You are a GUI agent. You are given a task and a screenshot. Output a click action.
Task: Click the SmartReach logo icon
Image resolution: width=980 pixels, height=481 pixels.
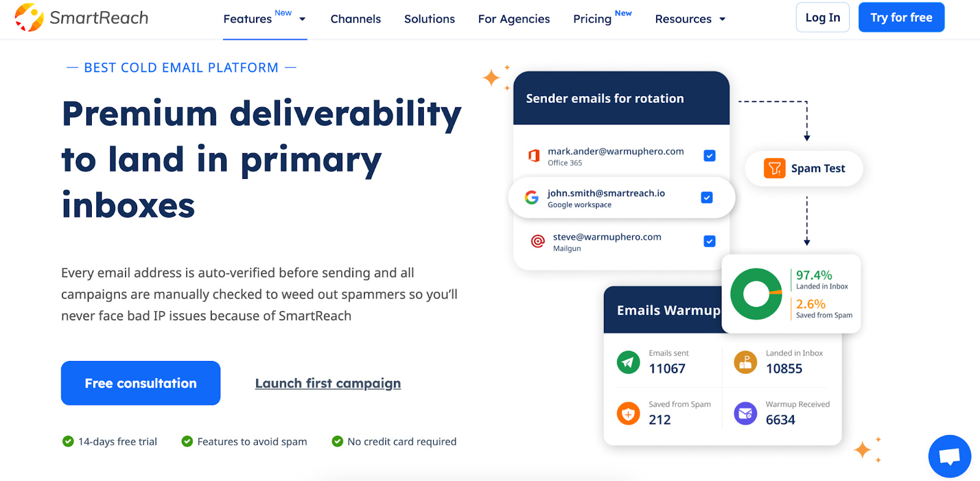(x=29, y=17)
